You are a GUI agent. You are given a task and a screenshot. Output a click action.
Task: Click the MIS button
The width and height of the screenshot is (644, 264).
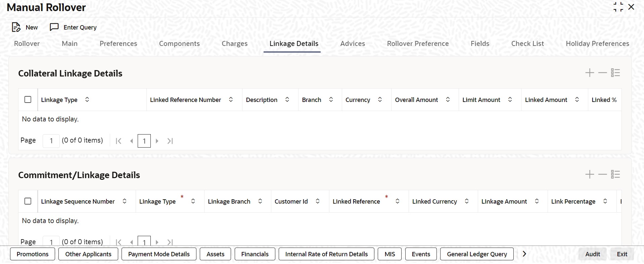[390, 254]
